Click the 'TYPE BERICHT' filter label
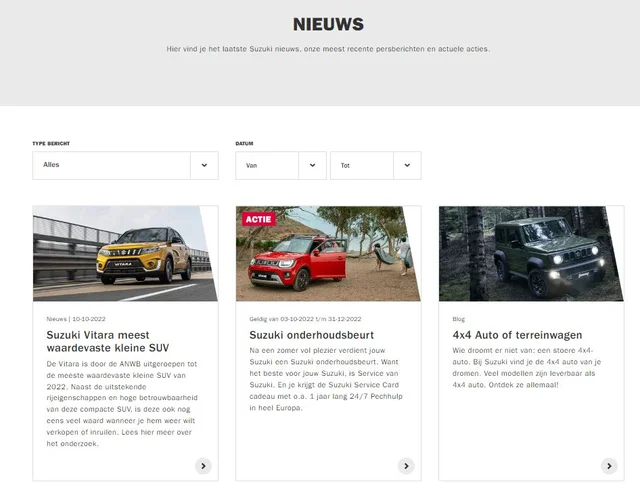 (51, 144)
